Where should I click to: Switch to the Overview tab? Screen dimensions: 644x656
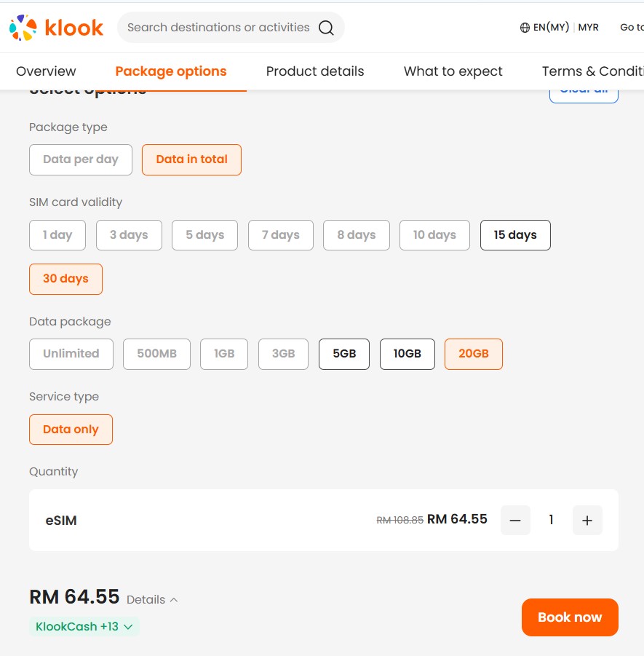[46, 71]
